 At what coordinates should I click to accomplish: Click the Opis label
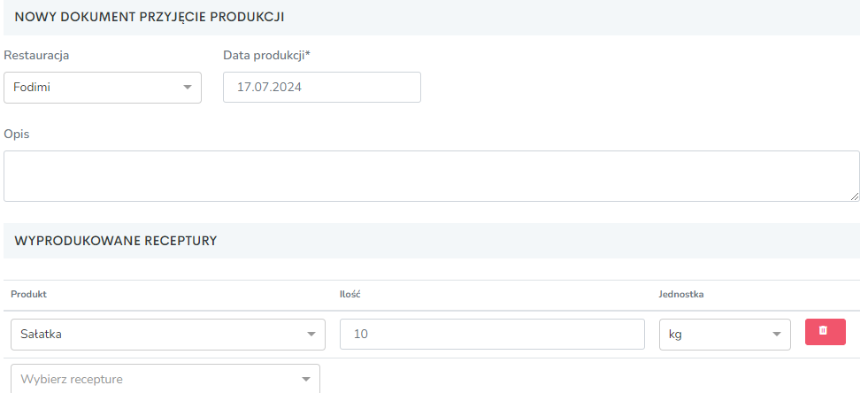[17, 135]
